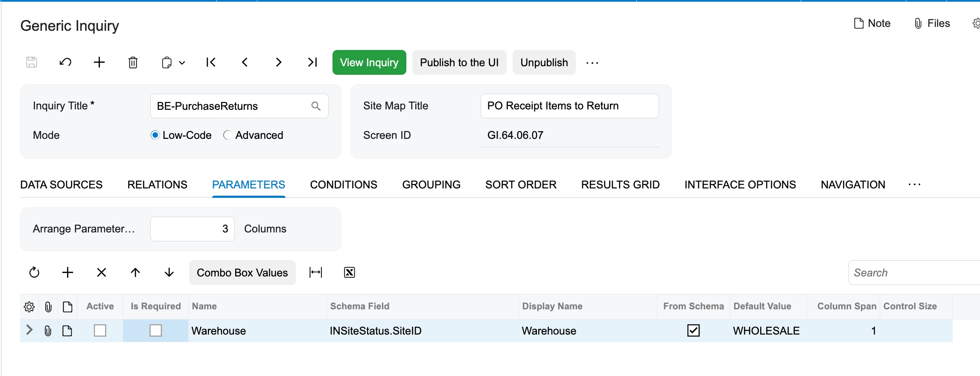Open the RESULTS GRID tab
The width and height of the screenshot is (980, 376).
pyautogui.click(x=620, y=185)
